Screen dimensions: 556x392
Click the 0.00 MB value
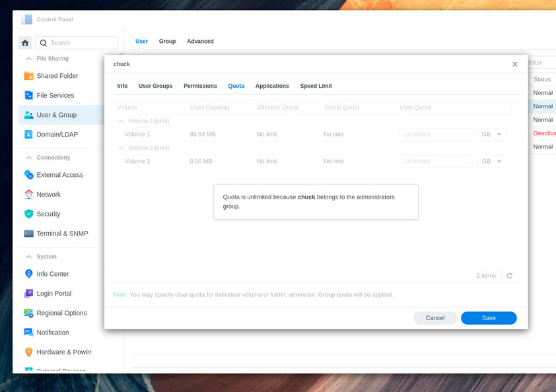[201, 161]
